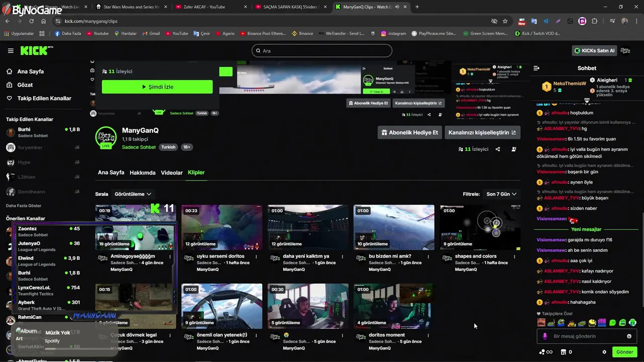Viewport: 644px width, 362px height.
Task: Click the 'Bir mesaj gönderin' chat input
Action: pyautogui.click(x=587, y=336)
